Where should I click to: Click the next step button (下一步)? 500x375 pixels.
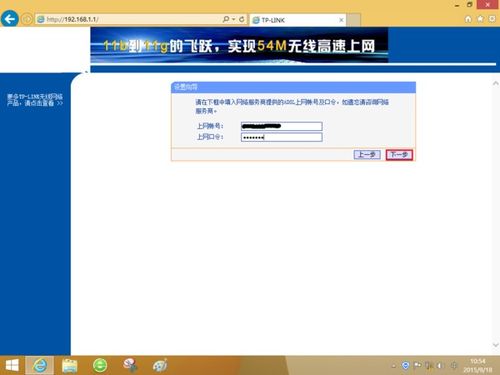pyautogui.click(x=399, y=155)
